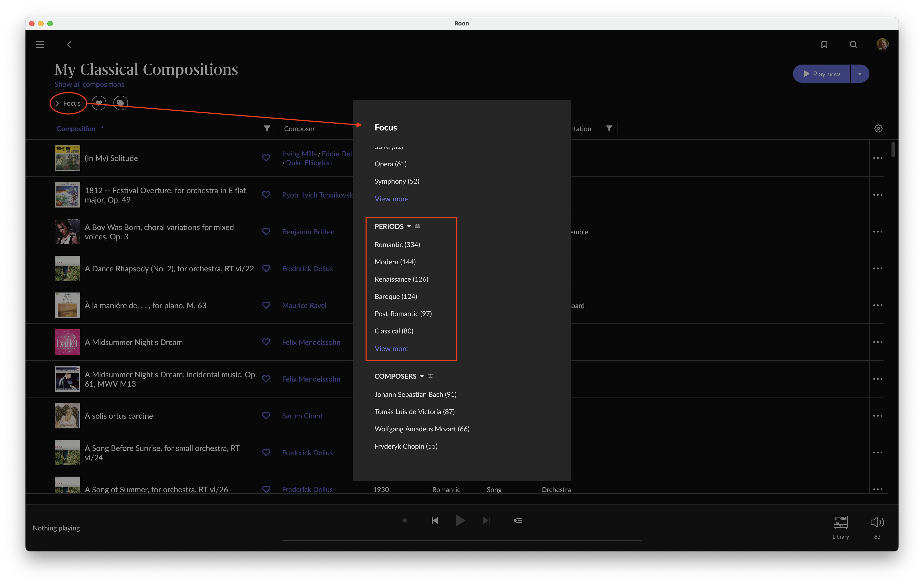The image size is (924, 585).
Task: Favorite the (In My) Solitude composition
Action: (x=266, y=158)
